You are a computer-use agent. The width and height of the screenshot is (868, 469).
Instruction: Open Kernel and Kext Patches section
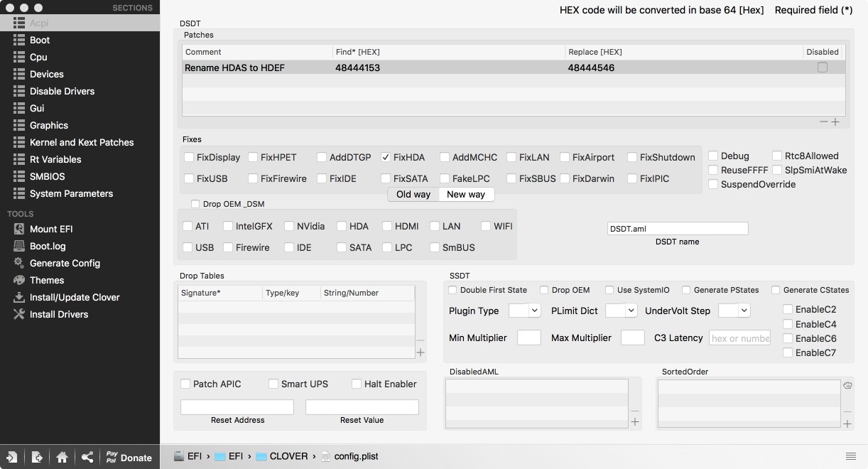(82, 142)
